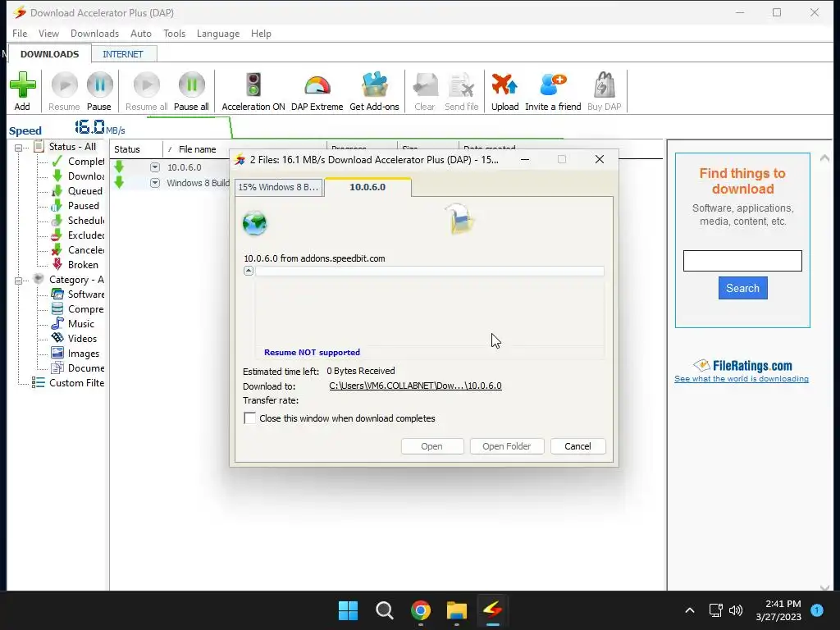Click the Resume all toolbar icon
840x630 pixels.
(146, 85)
